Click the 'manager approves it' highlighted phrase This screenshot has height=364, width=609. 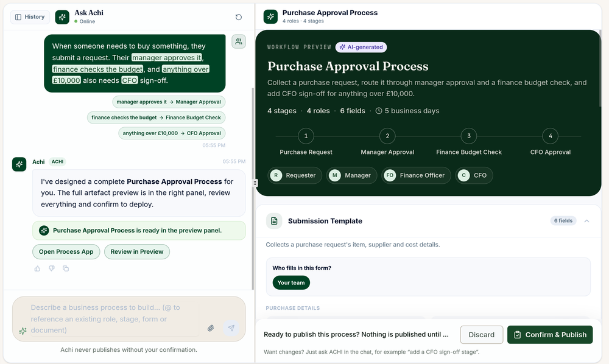pyautogui.click(x=167, y=57)
